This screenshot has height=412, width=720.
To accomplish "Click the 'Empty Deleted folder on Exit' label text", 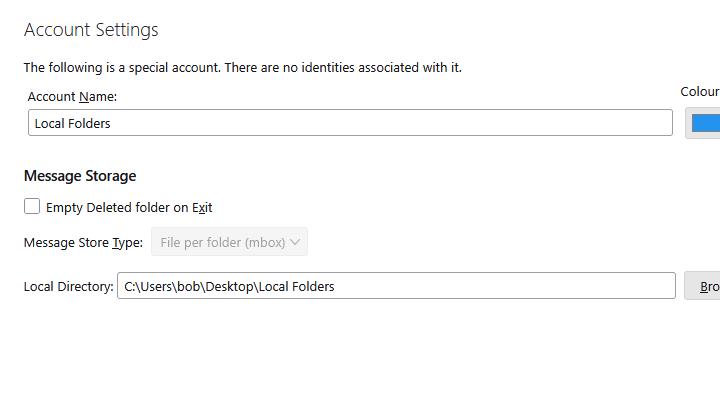I will (129, 208).
